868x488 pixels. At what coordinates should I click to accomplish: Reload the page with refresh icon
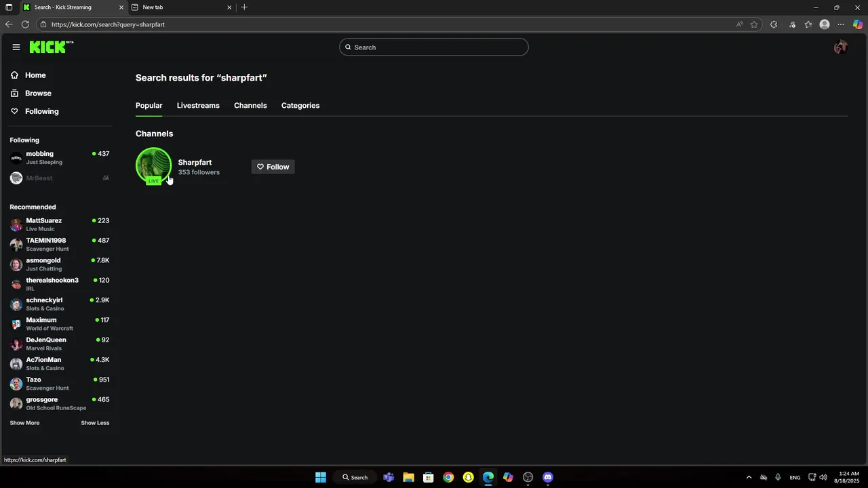coord(25,24)
